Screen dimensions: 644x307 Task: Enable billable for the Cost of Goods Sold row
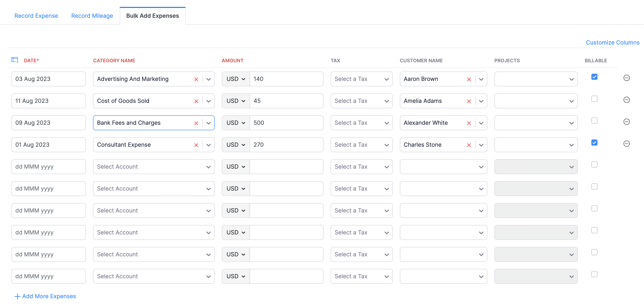point(594,99)
